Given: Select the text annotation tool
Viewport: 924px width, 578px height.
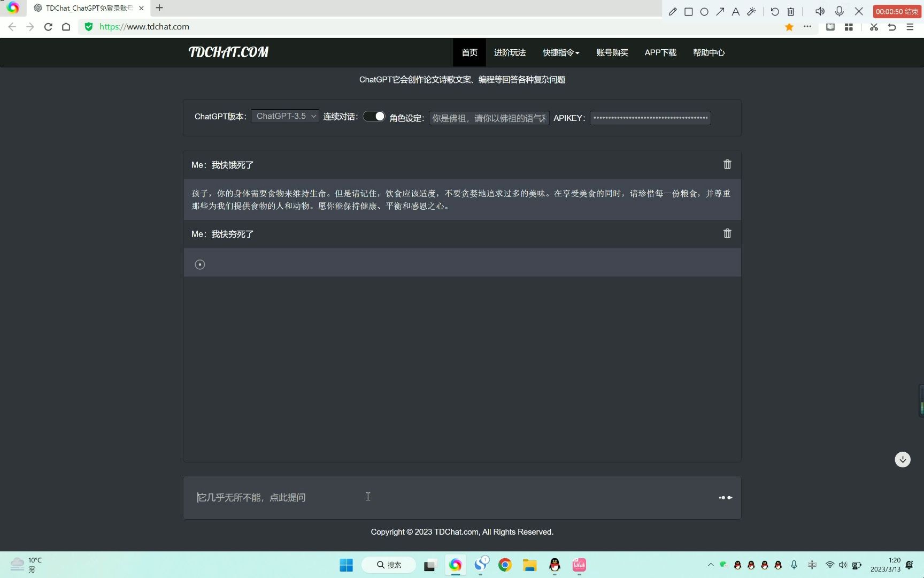Looking at the screenshot, I should [x=736, y=11].
